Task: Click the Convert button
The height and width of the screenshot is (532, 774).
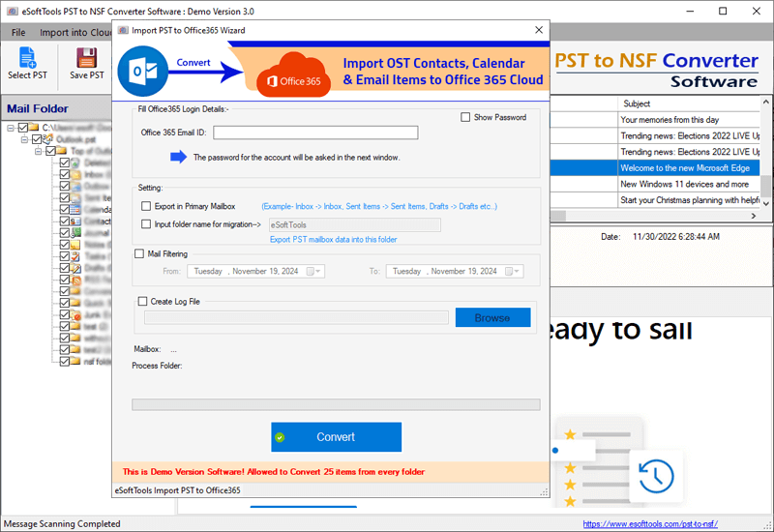Action: 336,437
